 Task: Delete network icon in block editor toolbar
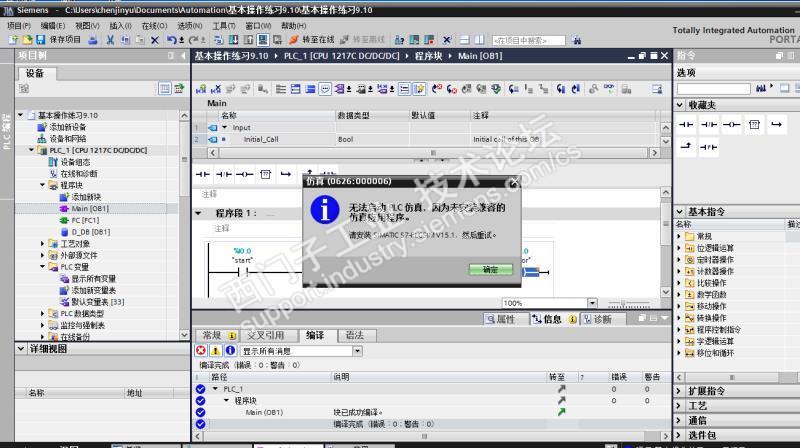(216, 89)
